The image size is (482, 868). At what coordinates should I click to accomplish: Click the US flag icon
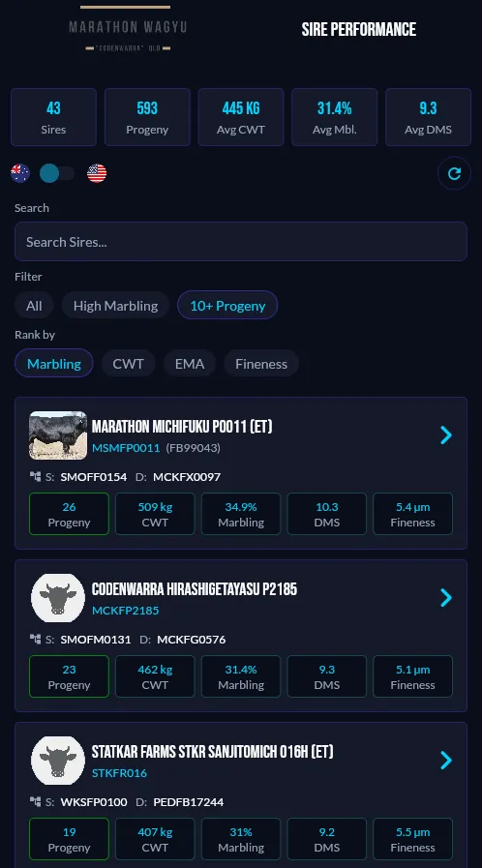(x=97, y=173)
